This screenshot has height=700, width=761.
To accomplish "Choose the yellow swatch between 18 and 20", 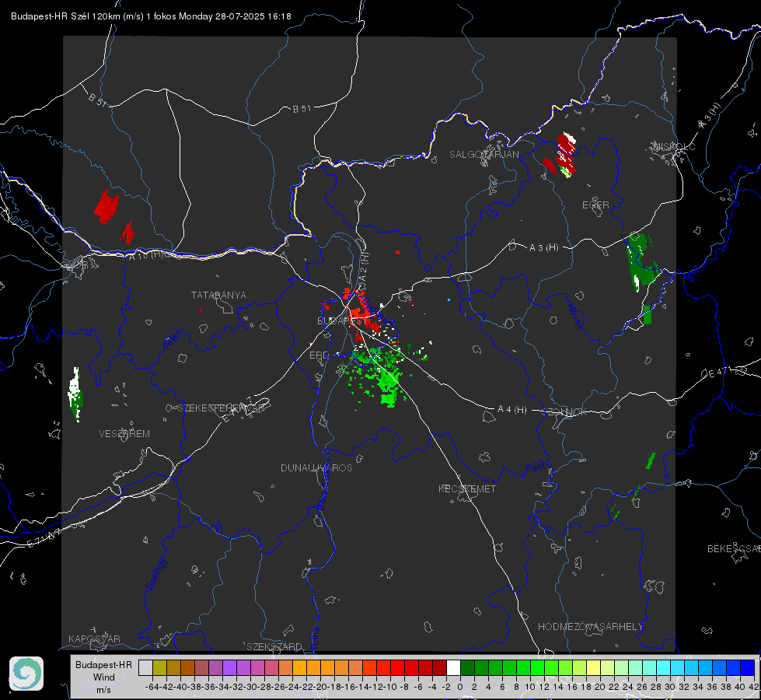I will 594,667.
